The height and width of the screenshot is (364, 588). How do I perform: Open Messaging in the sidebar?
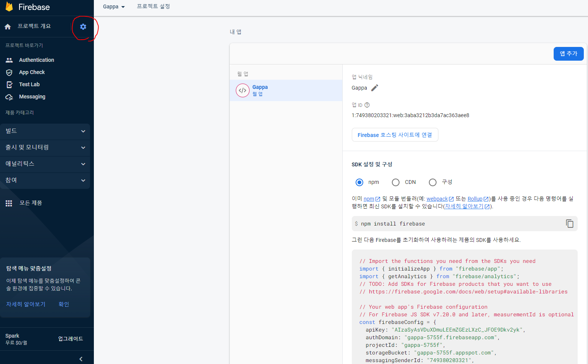(x=32, y=97)
